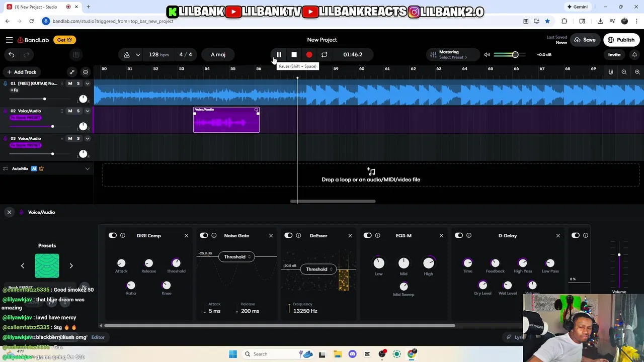Toggle EQ3-M effect power

(x=368, y=235)
